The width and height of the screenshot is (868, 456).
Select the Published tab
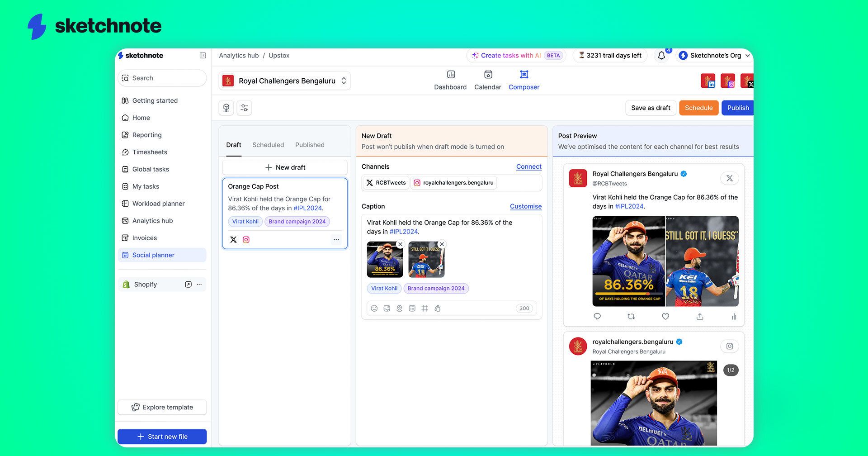pos(310,145)
